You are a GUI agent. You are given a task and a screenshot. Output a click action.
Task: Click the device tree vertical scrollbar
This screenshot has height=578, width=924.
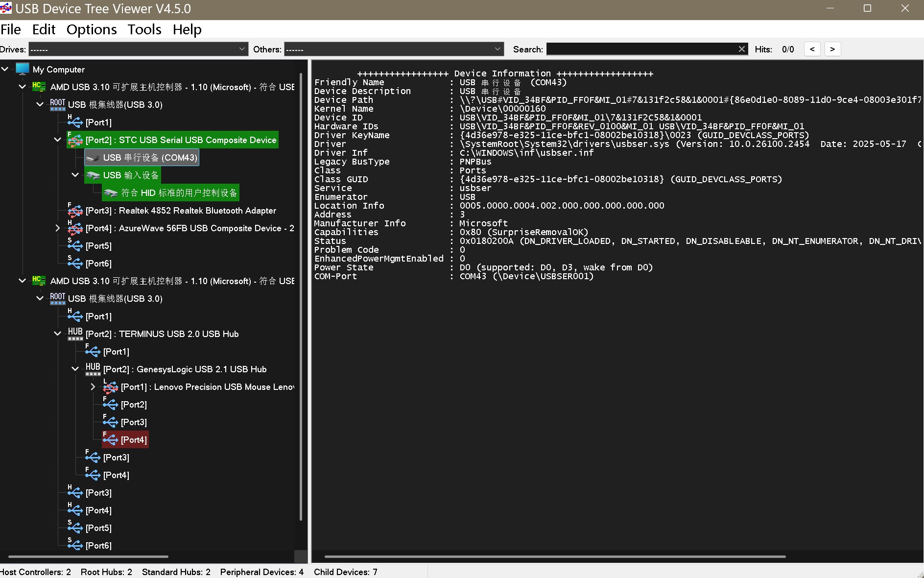point(301,296)
